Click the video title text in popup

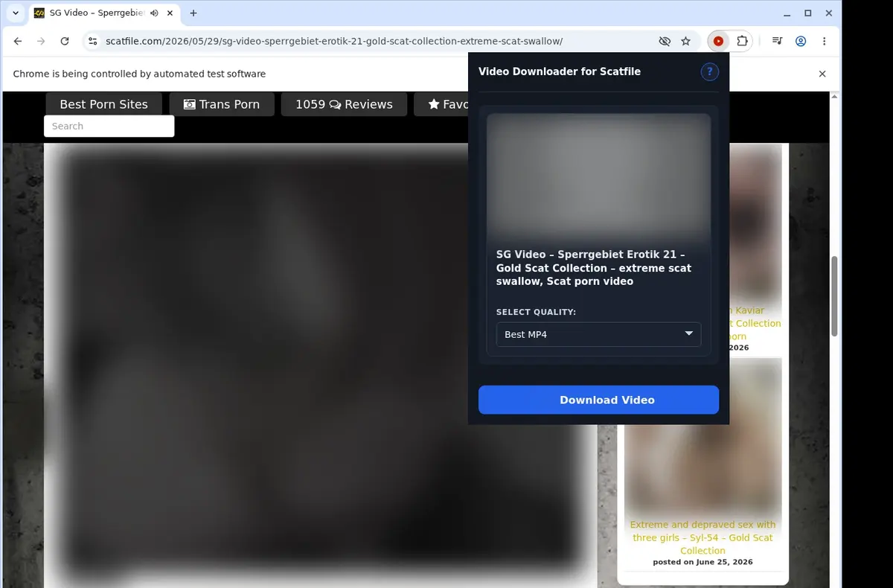click(594, 268)
